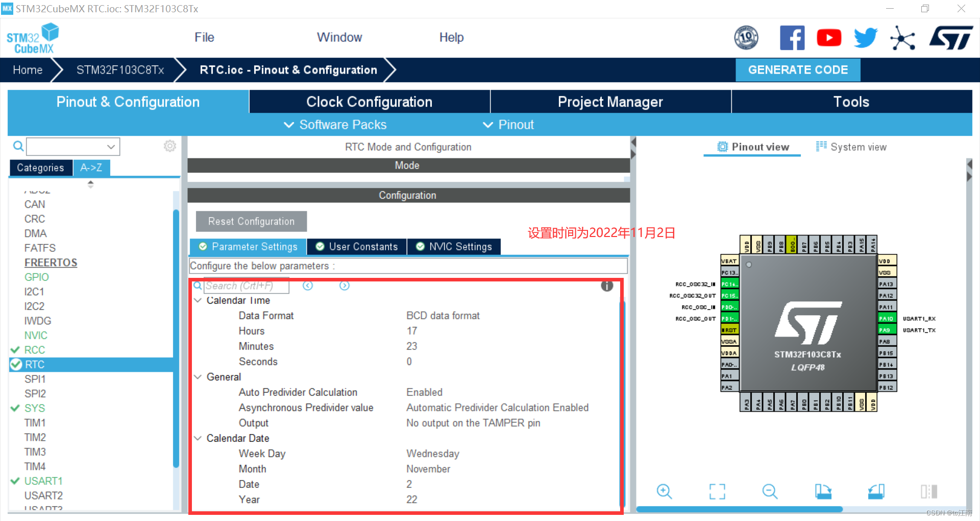The width and height of the screenshot is (980, 521).
Task: Click the PA10 USART1_RX pin
Action: click(x=887, y=318)
